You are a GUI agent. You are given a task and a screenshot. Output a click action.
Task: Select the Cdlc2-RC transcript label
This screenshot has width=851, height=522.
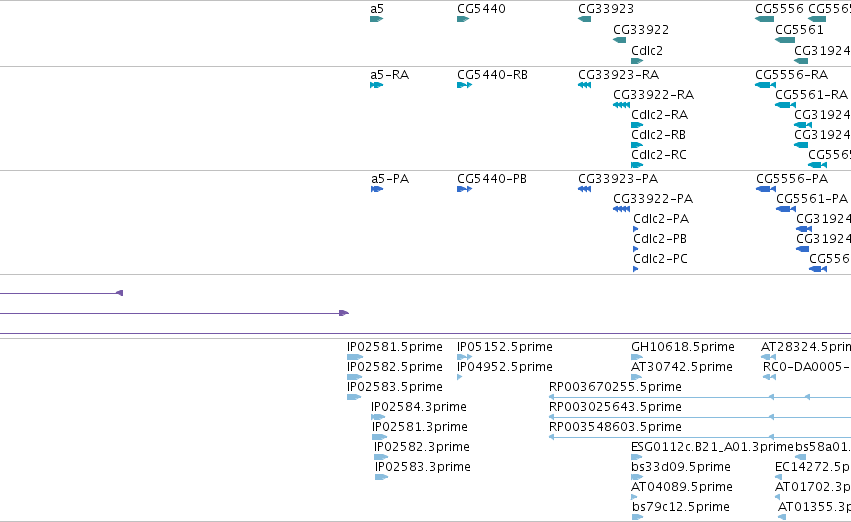659,155
